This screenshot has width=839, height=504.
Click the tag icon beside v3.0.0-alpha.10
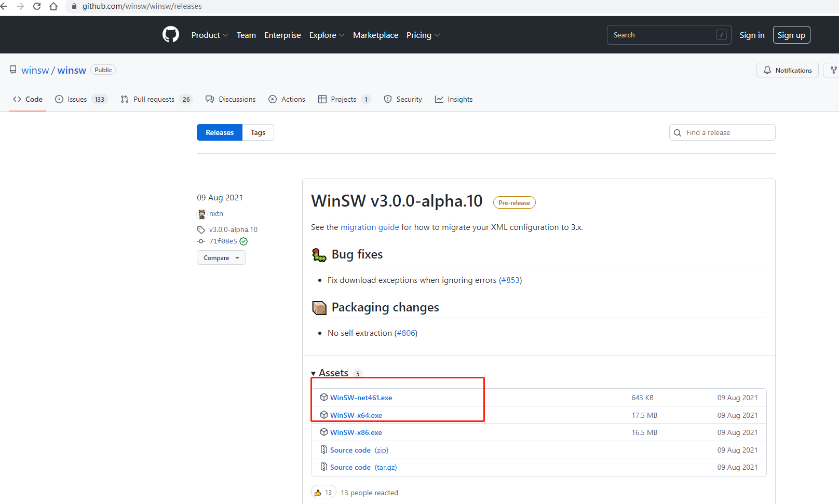coord(201,229)
